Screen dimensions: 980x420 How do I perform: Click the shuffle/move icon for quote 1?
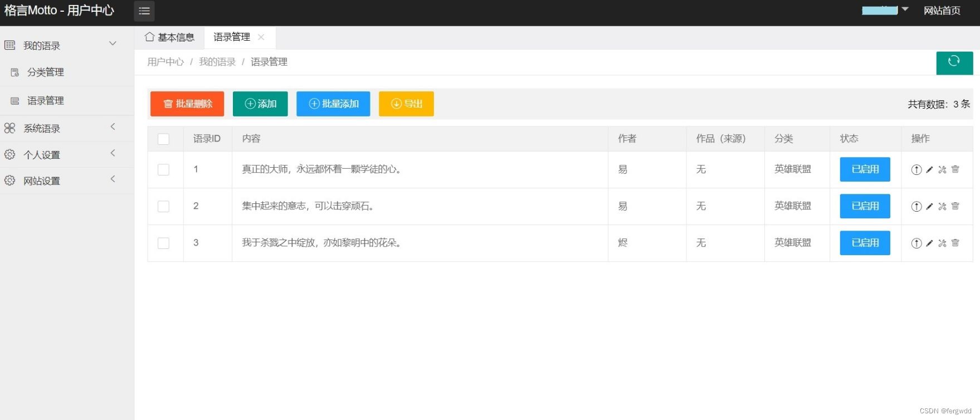point(942,169)
